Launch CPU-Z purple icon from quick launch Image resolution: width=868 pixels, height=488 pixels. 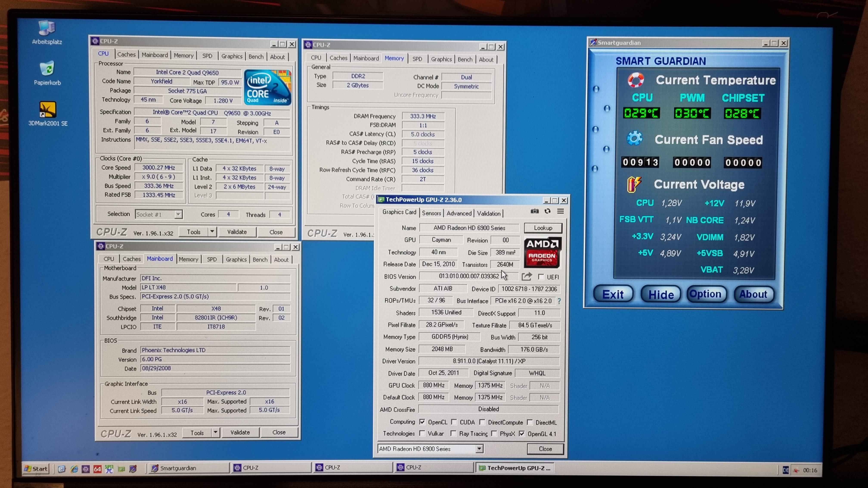(86, 469)
